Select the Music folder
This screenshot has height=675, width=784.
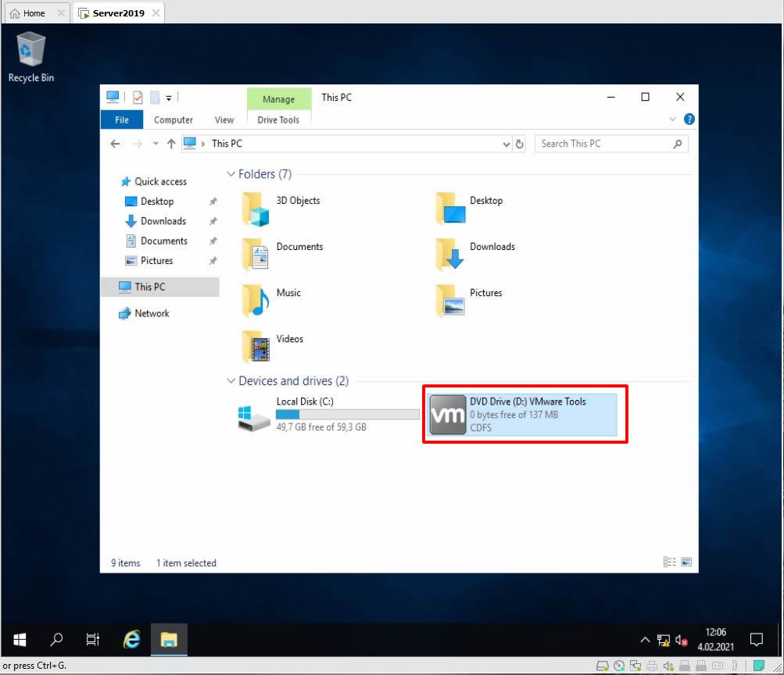[271, 301]
